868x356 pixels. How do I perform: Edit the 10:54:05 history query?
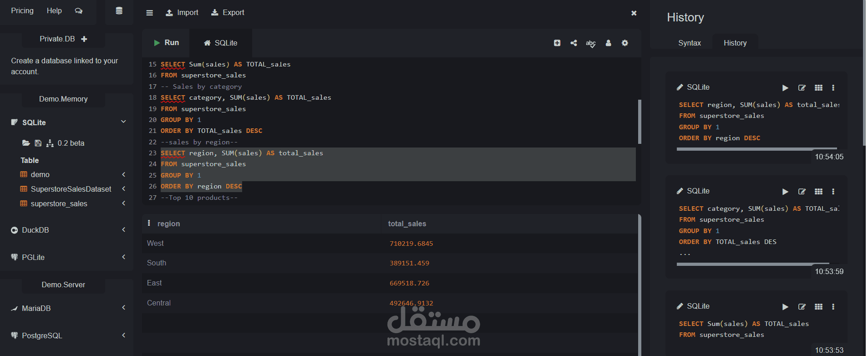802,88
